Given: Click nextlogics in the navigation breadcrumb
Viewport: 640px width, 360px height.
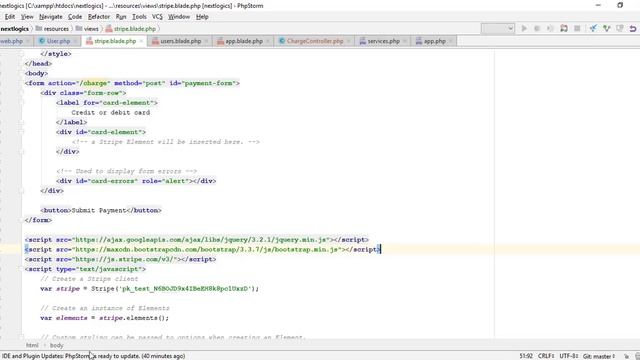Looking at the screenshot, I should click(x=15, y=29).
